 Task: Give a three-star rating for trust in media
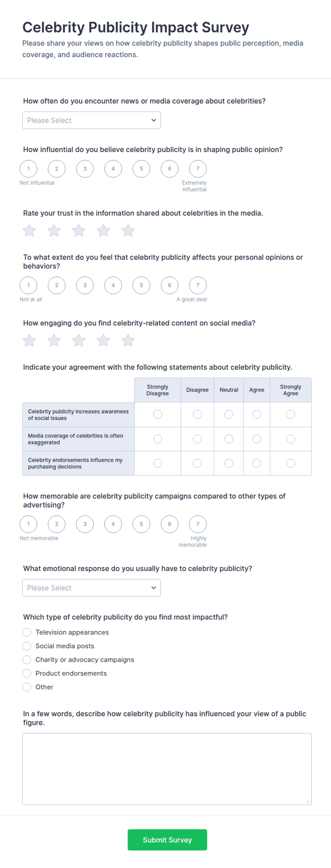pos(79,230)
